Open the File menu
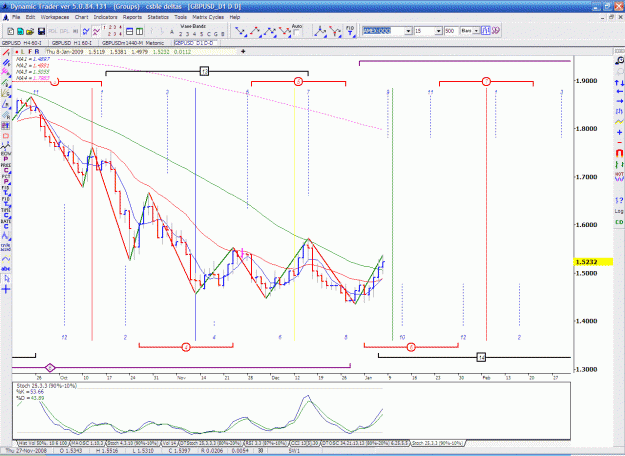 16,17
